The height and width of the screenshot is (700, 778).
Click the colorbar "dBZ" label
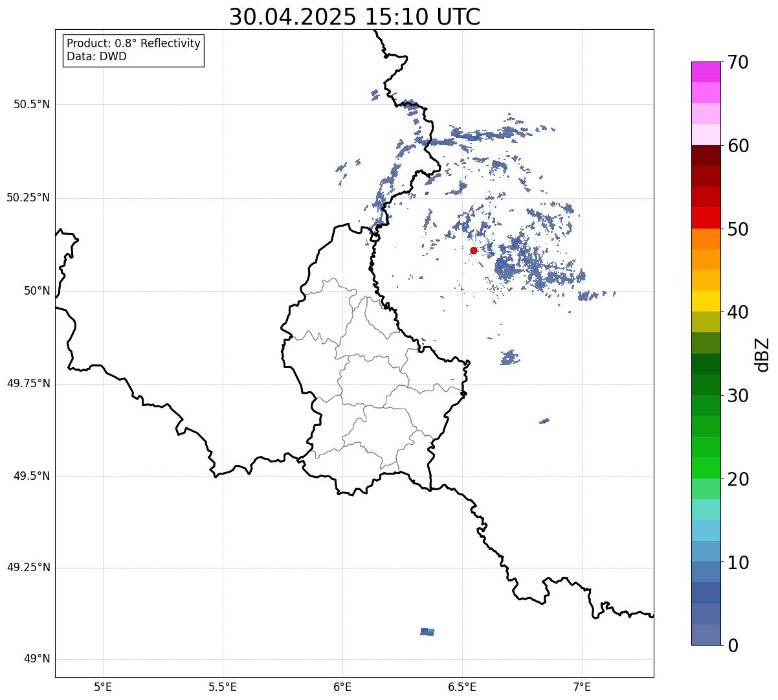point(763,354)
